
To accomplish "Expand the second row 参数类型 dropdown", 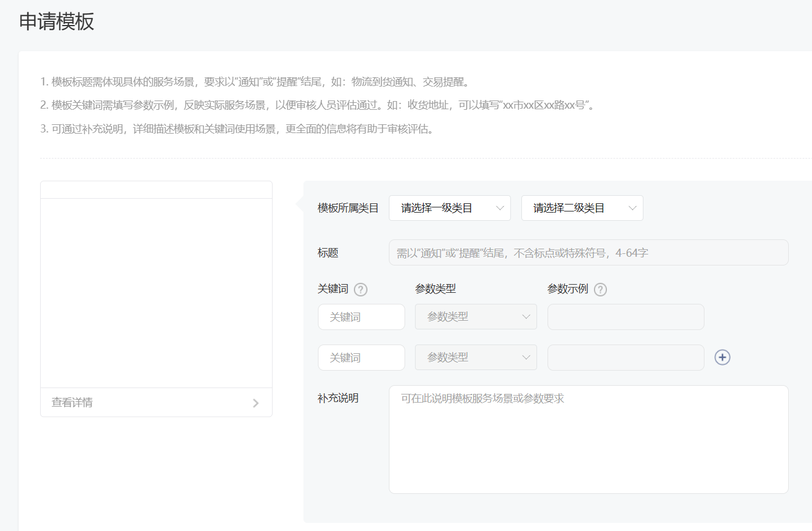I will (x=475, y=357).
